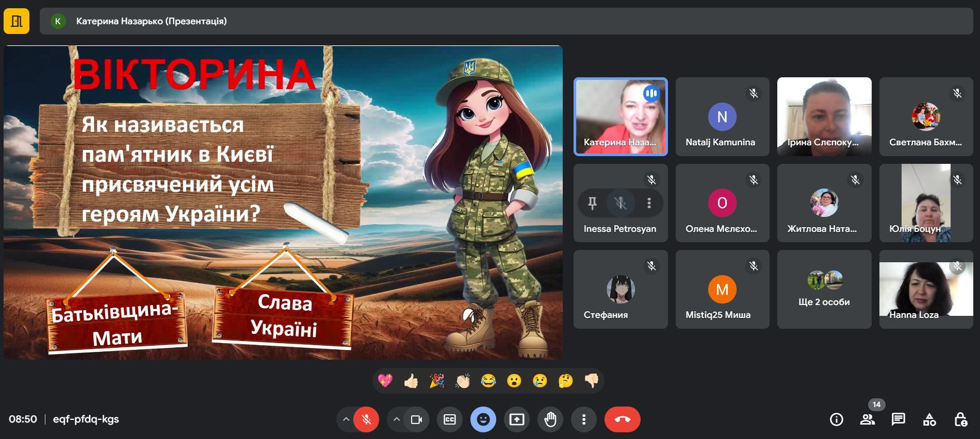Open the activities shapes icon
980x439 pixels.
(929, 419)
